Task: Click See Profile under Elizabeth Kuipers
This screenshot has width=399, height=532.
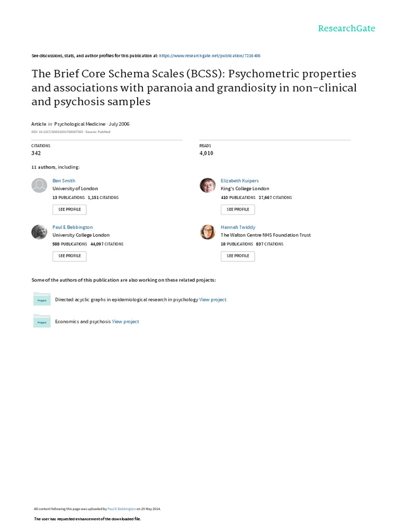Action: tap(237, 209)
